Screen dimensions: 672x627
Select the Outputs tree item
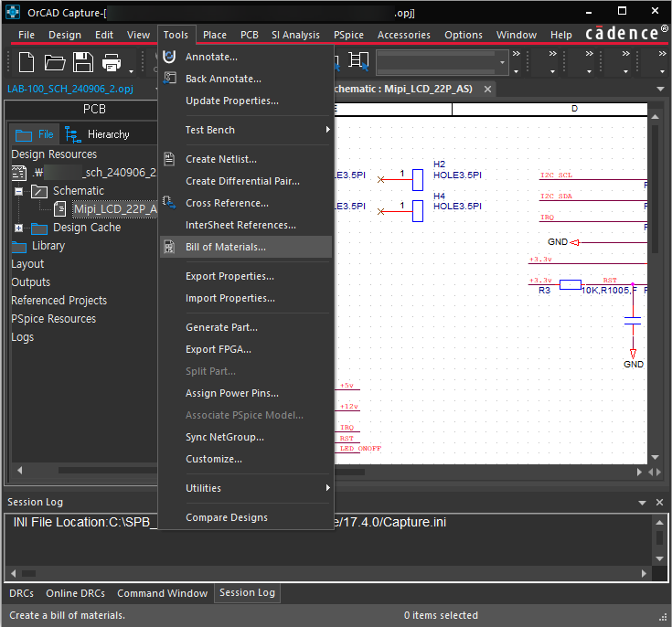click(31, 282)
